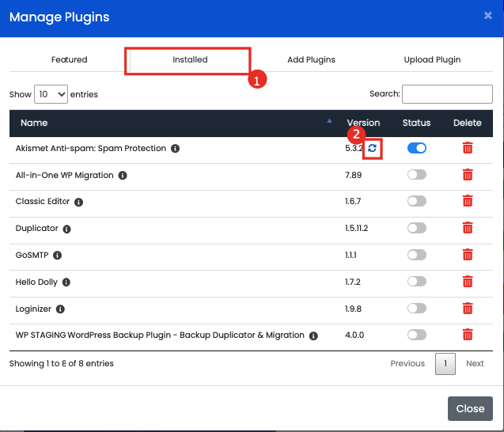
Task: Click the update icon next to Akismet version
Action: click(372, 148)
